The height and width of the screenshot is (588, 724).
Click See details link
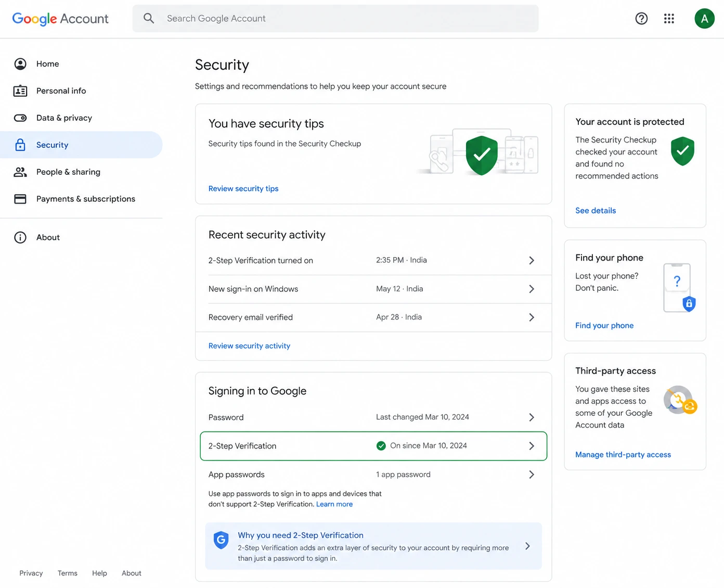pyautogui.click(x=596, y=211)
